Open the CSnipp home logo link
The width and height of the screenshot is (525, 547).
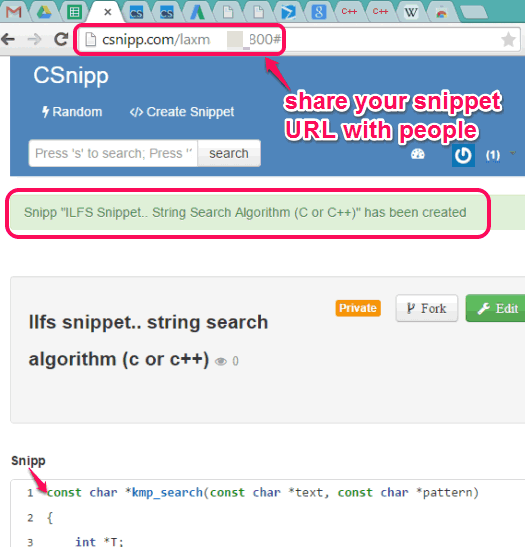(x=71, y=75)
